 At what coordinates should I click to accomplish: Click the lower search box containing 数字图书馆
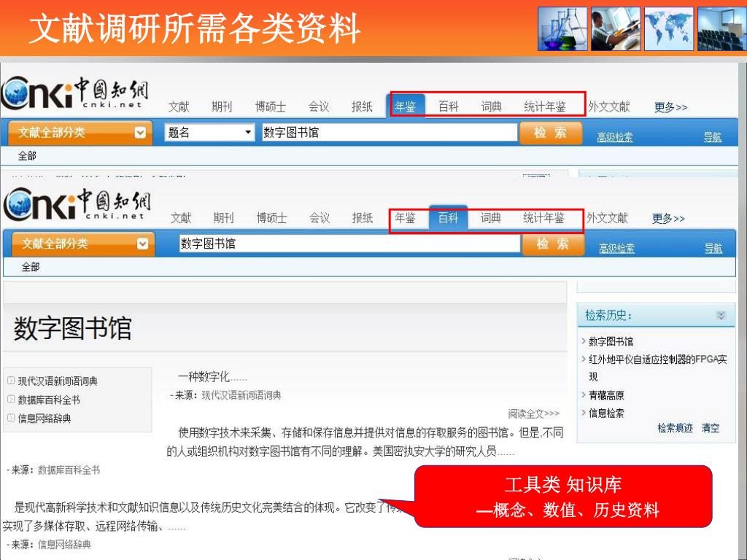click(349, 244)
